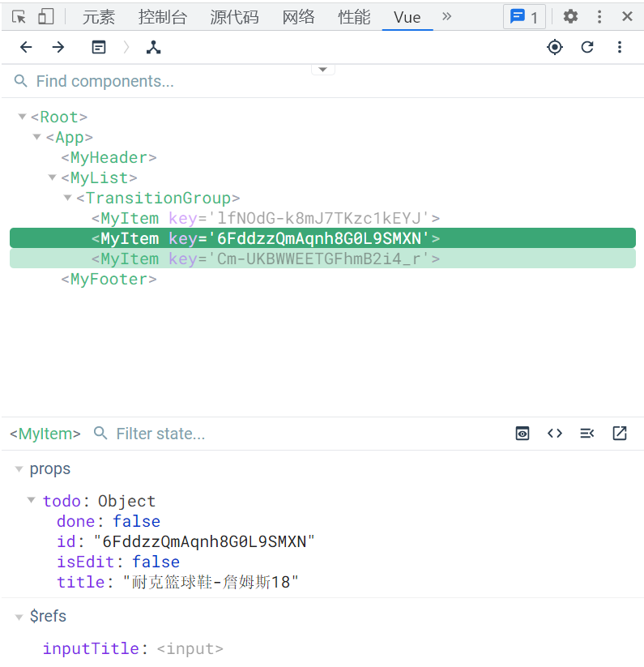Screen dimensions: 644x667
Task: Collapse the Root component node
Action: (22, 116)
